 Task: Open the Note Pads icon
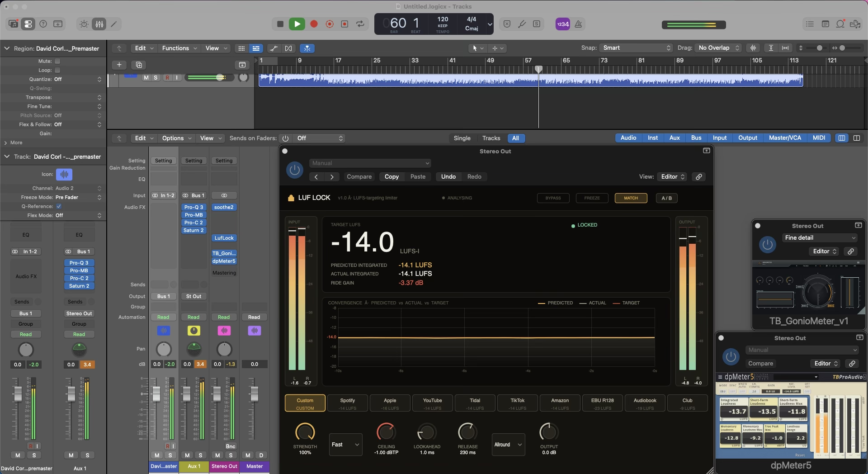pos(825,24)
